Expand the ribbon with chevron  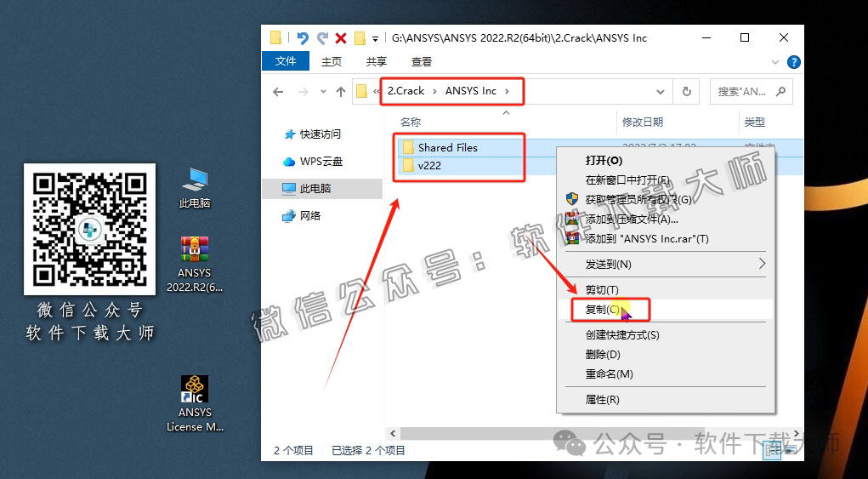click(x=777, y=61)
